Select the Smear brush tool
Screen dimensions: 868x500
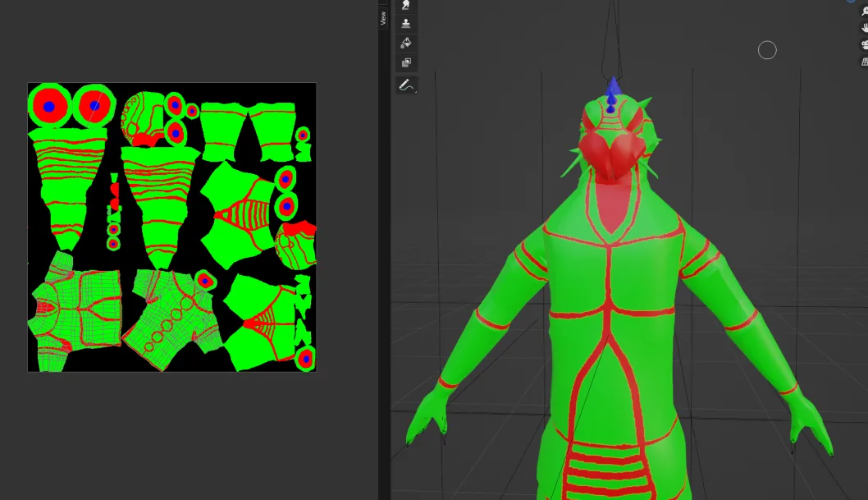(x=406, y=5)
